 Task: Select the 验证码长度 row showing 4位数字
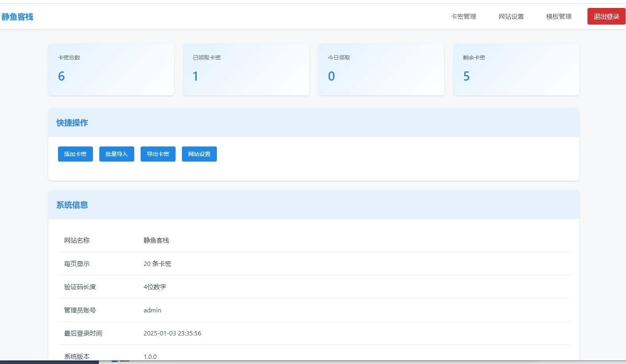click(x=313, y=287)
